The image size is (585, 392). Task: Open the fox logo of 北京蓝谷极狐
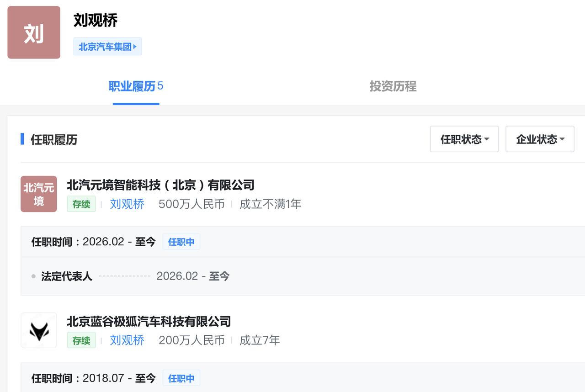[39, 330]
